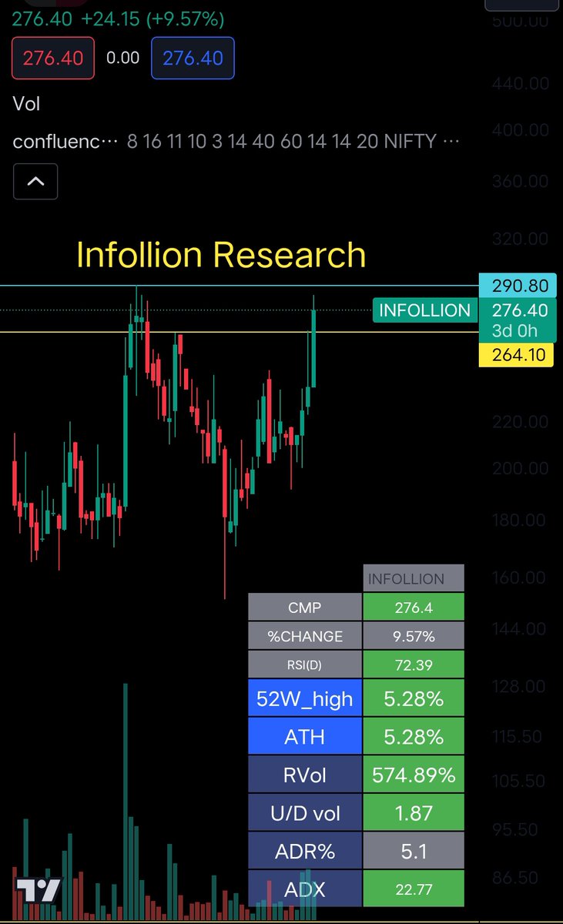
Task: Click the blue 276.40 buy price box
Action: (x=193, y=59)
